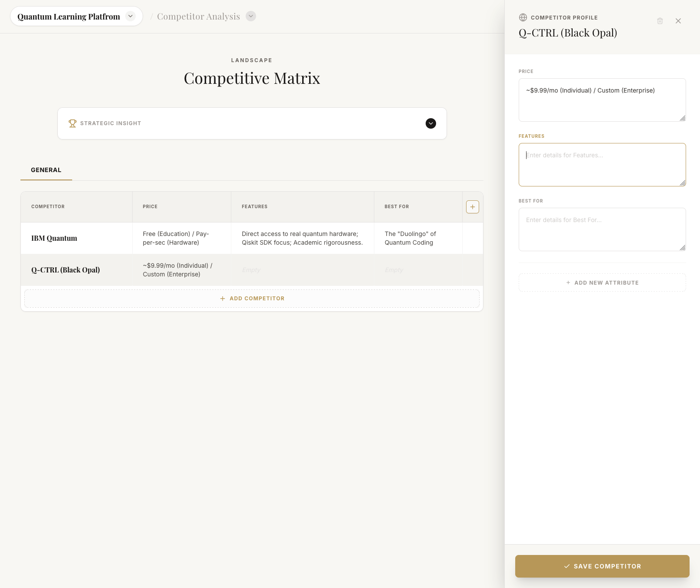Image resolution: width=700 pixels, height=588 pixels.
Task: Select the Q-CTRL (Black Opal) row name
Action: pos(66,270)
